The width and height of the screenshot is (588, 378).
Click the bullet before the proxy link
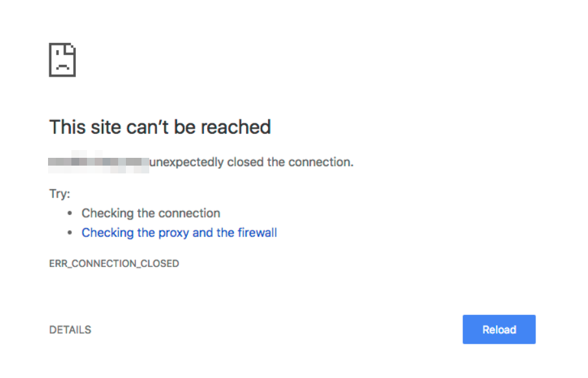pyautogui.click(x=70, y=233)
